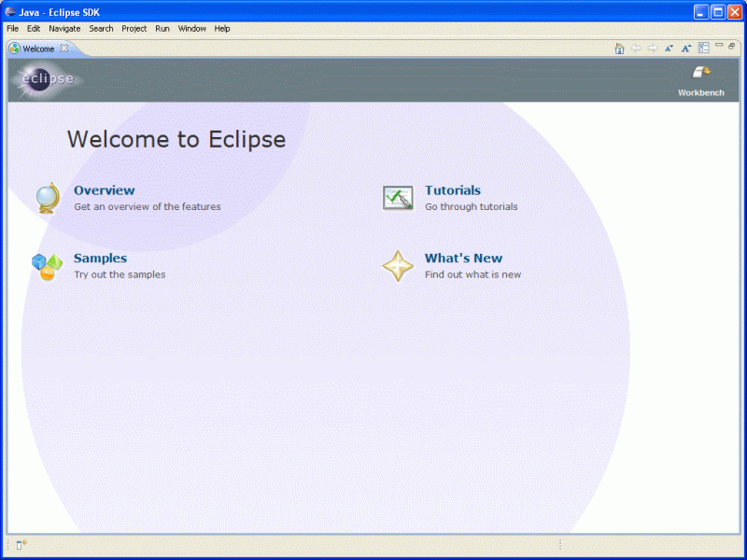Click the Navigate Back arrow icon
The height and width of the screenshot is (560, 747).
tap(637, 49)
